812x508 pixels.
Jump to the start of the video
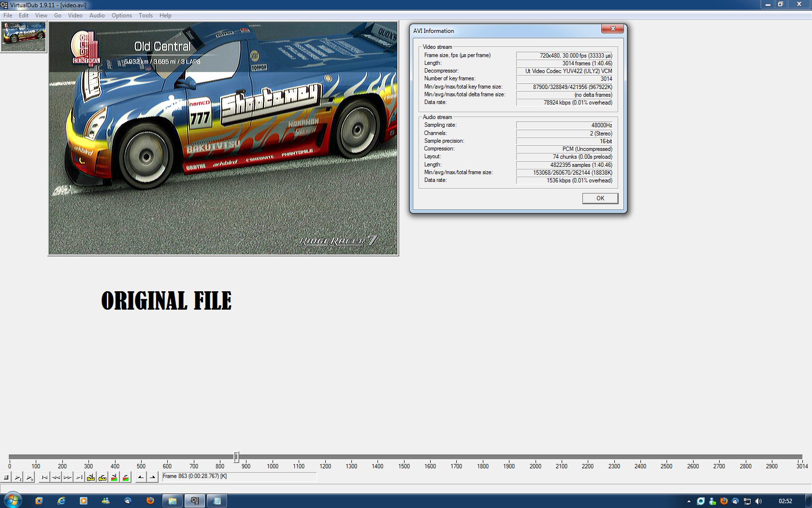[x=44, y=478]
